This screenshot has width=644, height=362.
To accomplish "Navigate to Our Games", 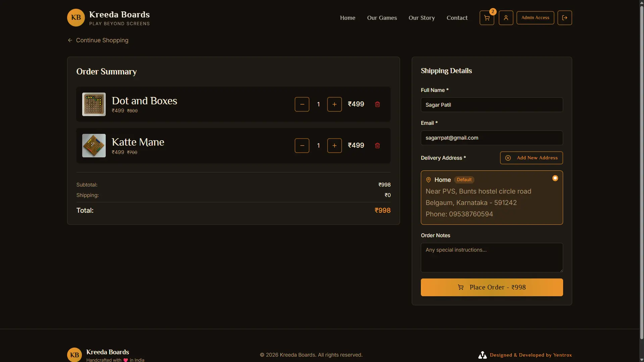I will coord(382,18).
